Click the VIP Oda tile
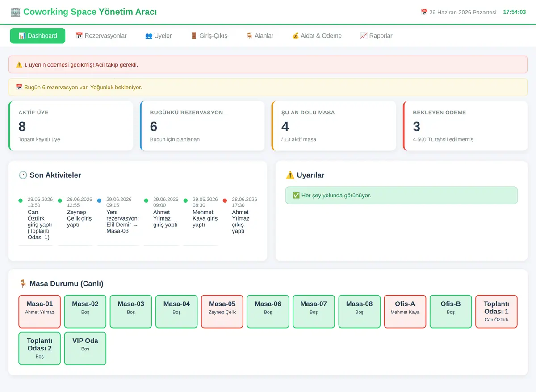The width and height of the screenshot is (536, 392). pos(85,348)
